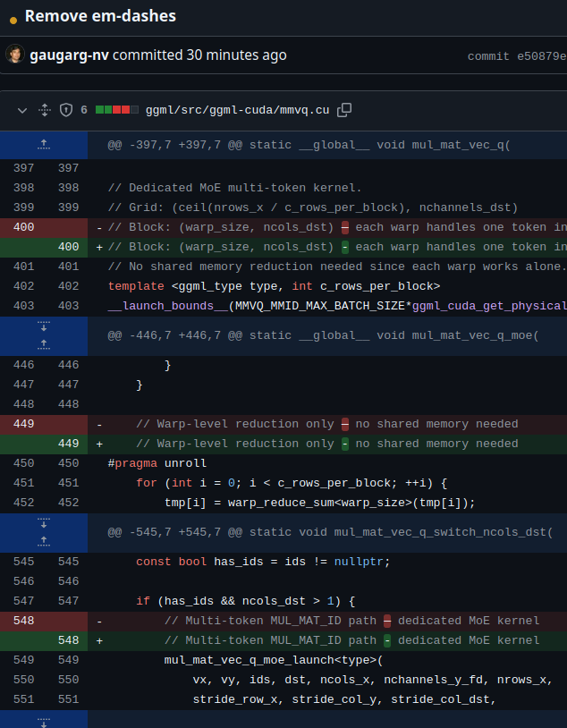Expand down before mul_mat_vec_q_switch_ncols_dst hunk
The image size is (567, 728).
(44, 523)
